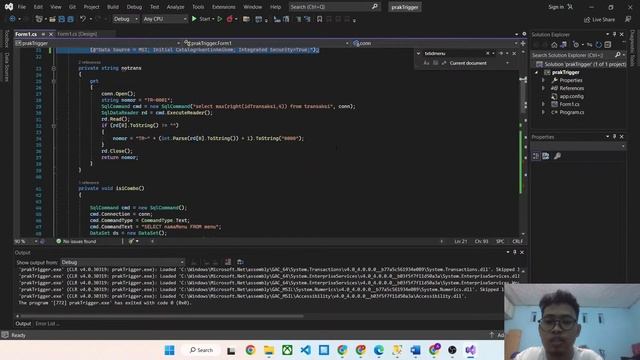The width and height of the screenshot is (640, 360).
Task: Open the Debug solution configuration dropdown
Action: tap(125, 19)
